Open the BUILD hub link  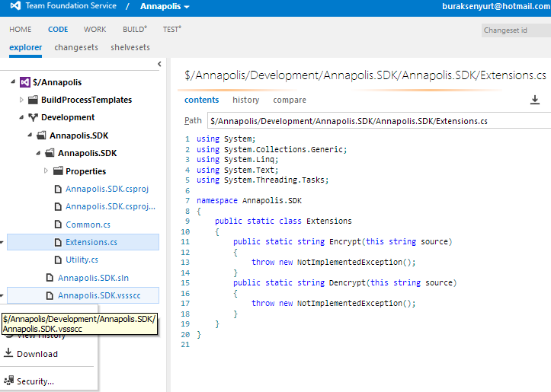(x=134, y=30)
